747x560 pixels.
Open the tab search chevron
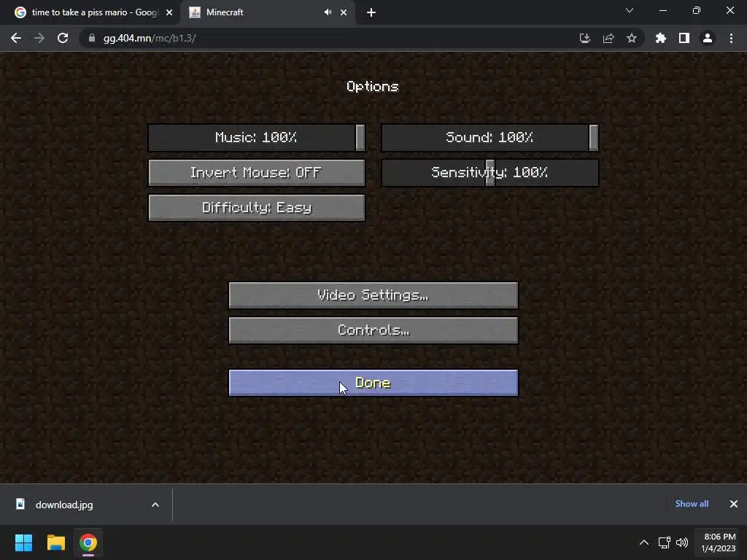630,10
